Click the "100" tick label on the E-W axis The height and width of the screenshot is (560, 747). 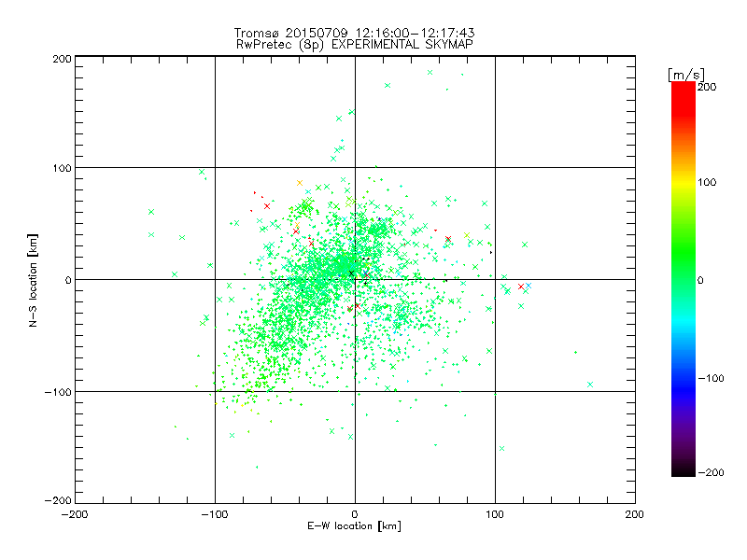[495, 514]
